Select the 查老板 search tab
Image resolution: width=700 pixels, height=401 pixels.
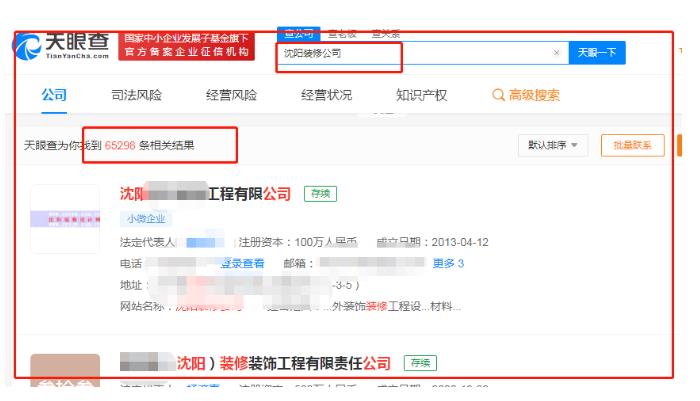point(342,33)
